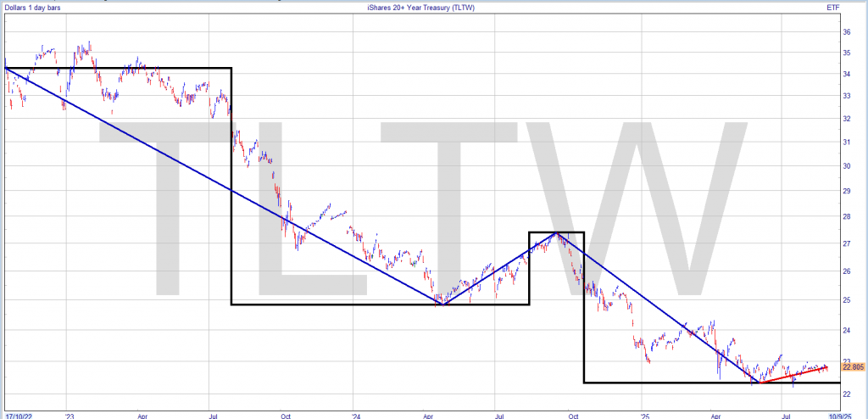Click the 30 price axis label
The image size is (868, 419).
click(x=847, y=166)
